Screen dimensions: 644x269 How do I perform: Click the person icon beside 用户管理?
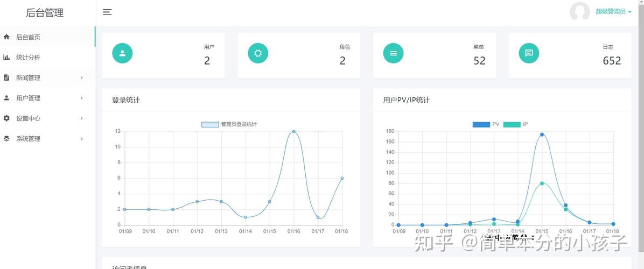click(x=6, y=98)
